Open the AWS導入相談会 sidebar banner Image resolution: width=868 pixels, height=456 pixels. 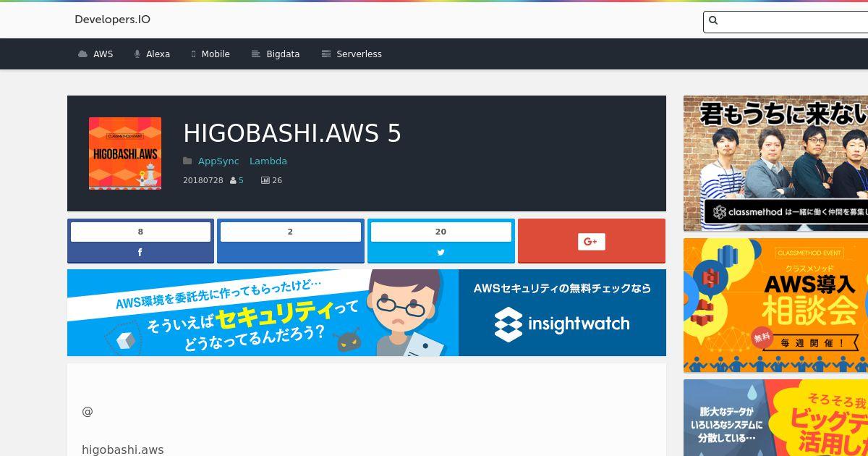click(775, 305)
